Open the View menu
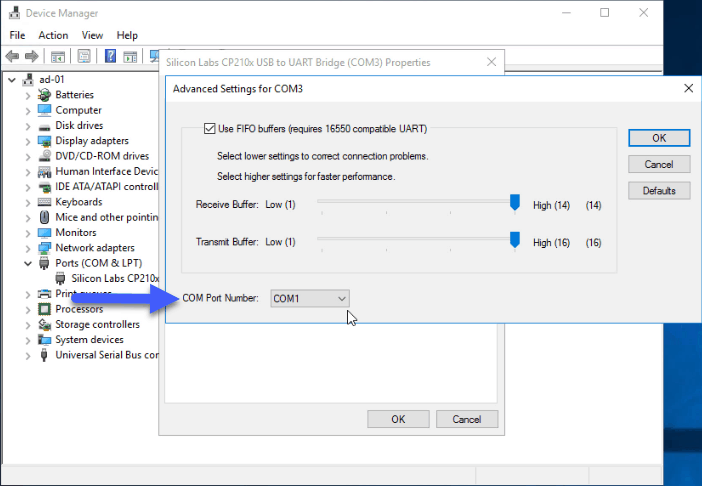Screen dimensions: 702x486 click(x=92, y=35)
